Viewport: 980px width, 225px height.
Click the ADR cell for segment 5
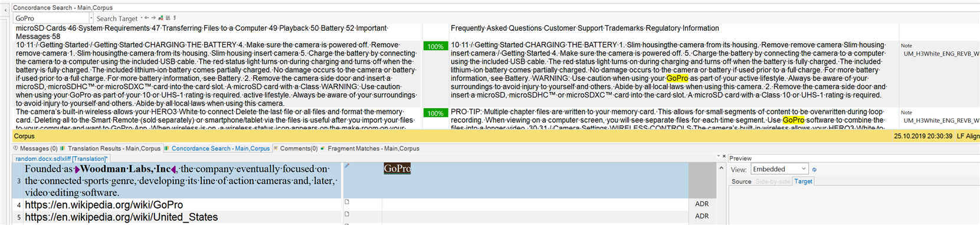[702, 217]
